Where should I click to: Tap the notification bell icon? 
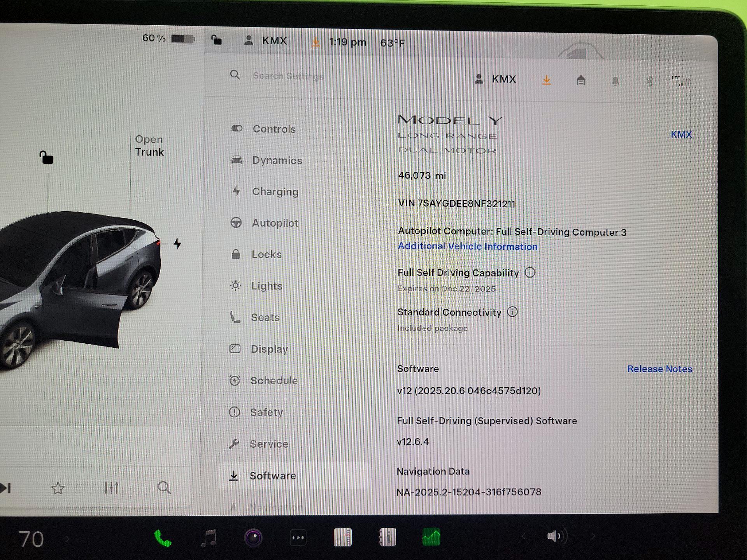coord(615,80)
